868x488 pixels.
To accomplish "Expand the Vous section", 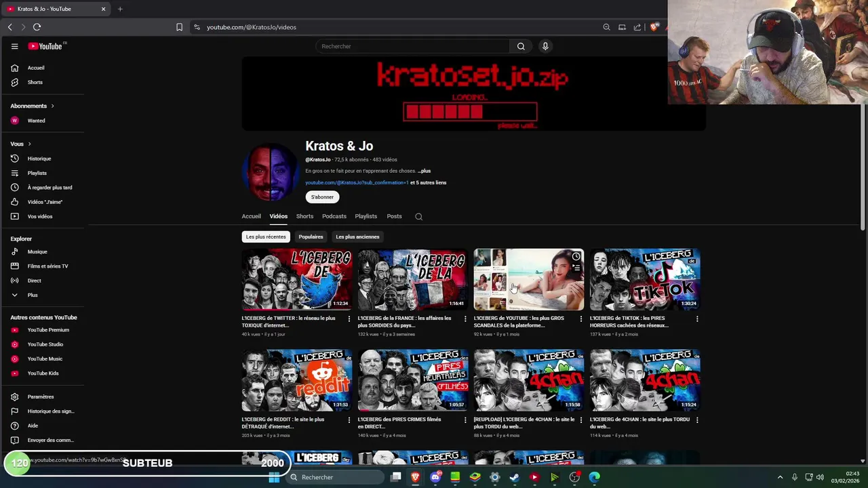I will 21,144.
